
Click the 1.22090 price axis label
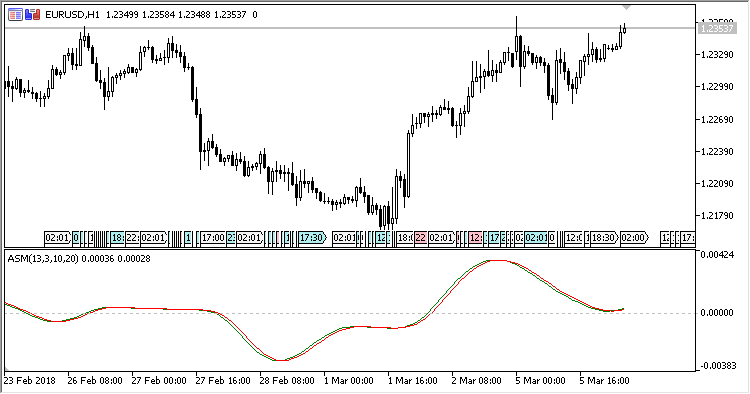click(x=717, y=184)
